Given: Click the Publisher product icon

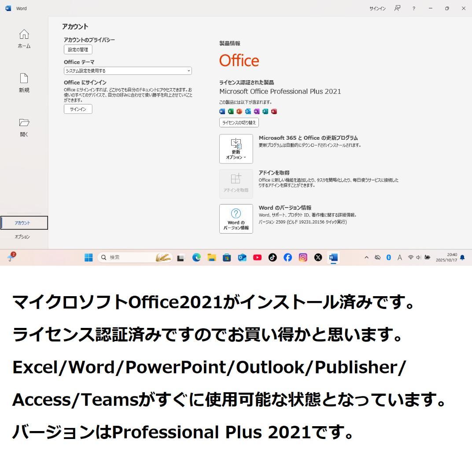Looking at the screenshot, I should click(265, 112).
